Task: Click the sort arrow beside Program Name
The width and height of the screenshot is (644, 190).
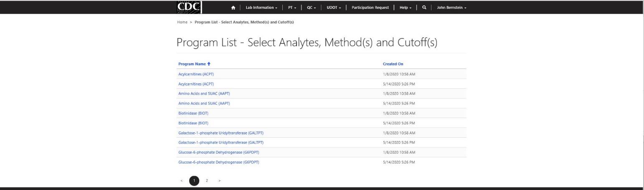Action: (x=209, y=64)
